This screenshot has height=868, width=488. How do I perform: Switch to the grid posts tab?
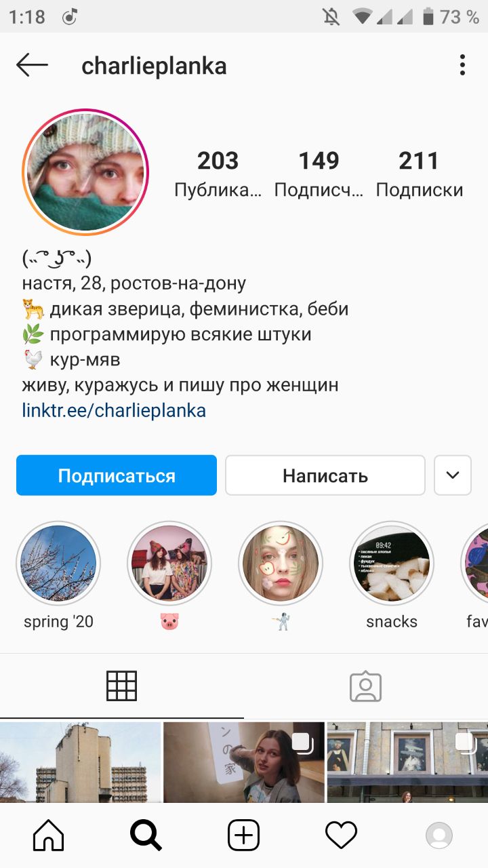coord(122,686)
